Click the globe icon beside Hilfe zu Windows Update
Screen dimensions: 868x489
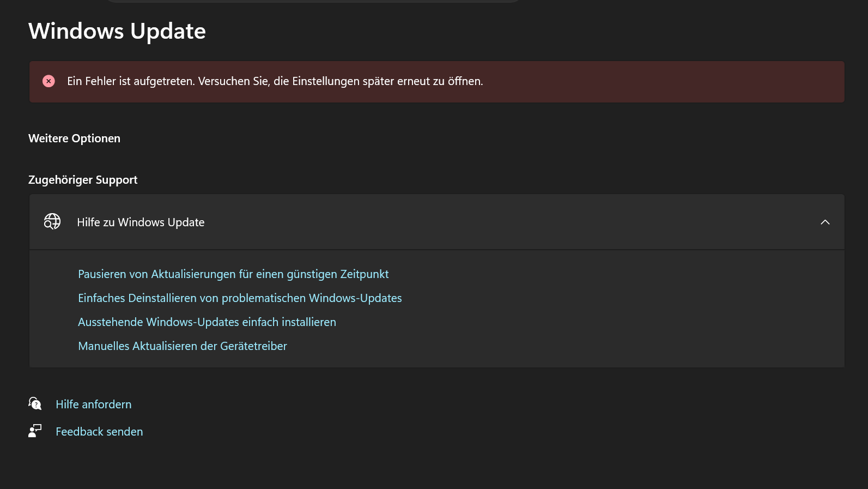tap(52, 221)
